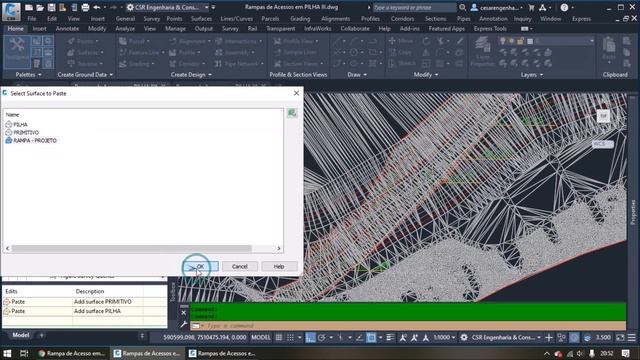Click the Model layout tab
The width and height of the screenshot is (640, 360).
[x=20, y=335]
